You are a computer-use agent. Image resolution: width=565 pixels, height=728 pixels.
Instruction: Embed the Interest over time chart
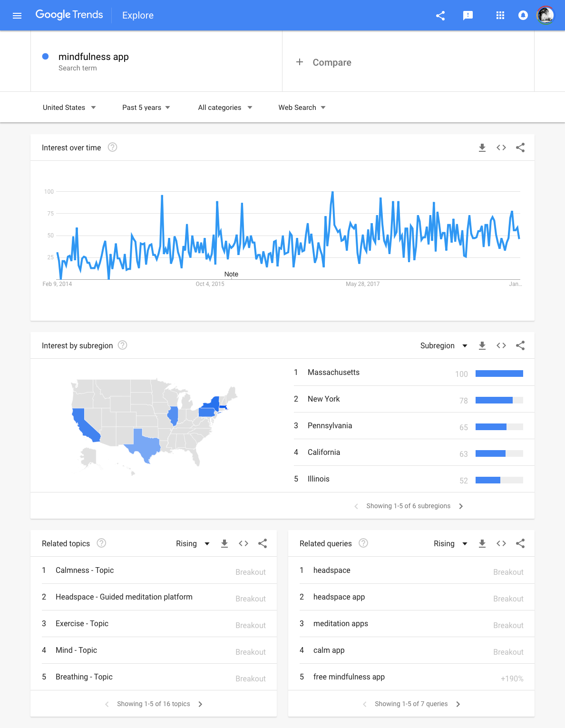[x=501, y=148]
